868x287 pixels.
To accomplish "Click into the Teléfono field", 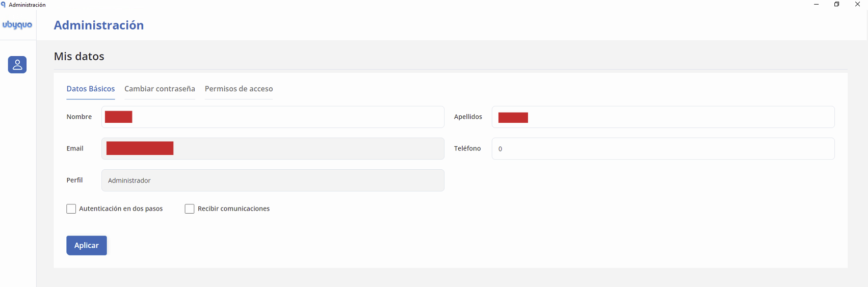I will click(663, 148).
